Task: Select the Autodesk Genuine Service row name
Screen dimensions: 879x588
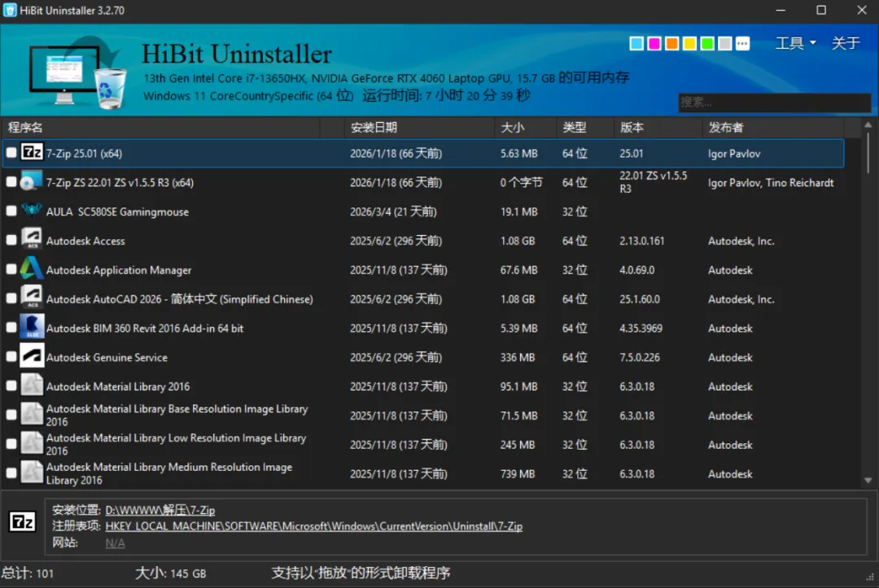Action: coord(107,357)
